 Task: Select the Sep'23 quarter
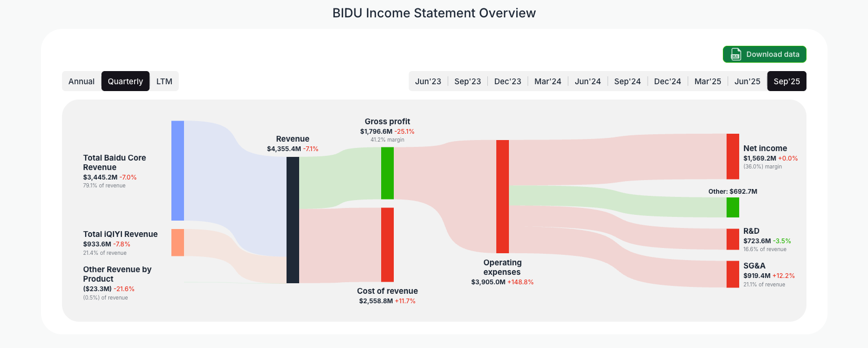[467, 81]
